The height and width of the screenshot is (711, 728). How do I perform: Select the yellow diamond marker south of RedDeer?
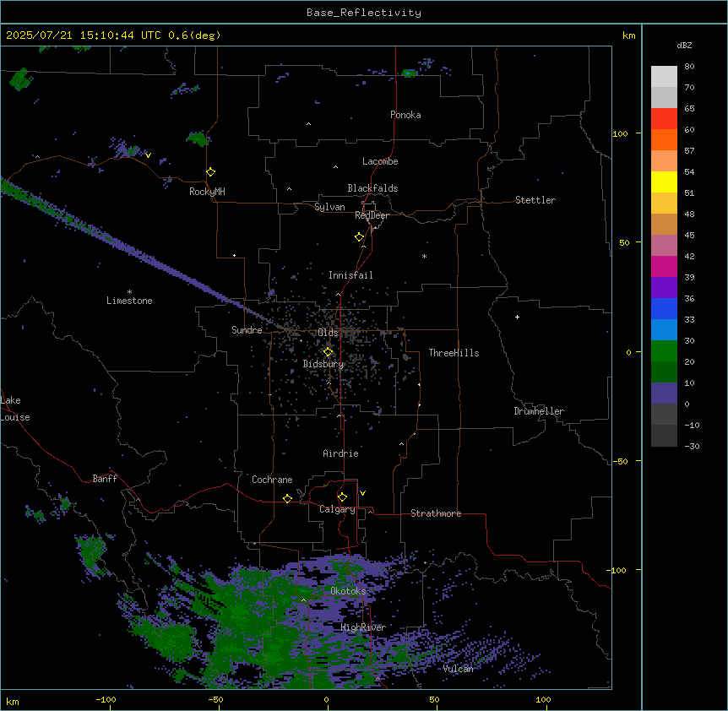click(x=360, y=237)
